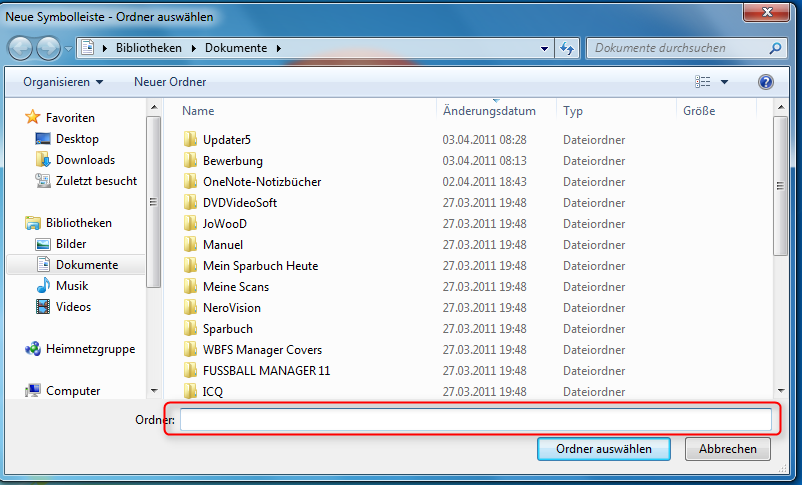Screen dimensions: 802x485
Task: Click the search magnifier icon
Action: (x=775, y=48)
